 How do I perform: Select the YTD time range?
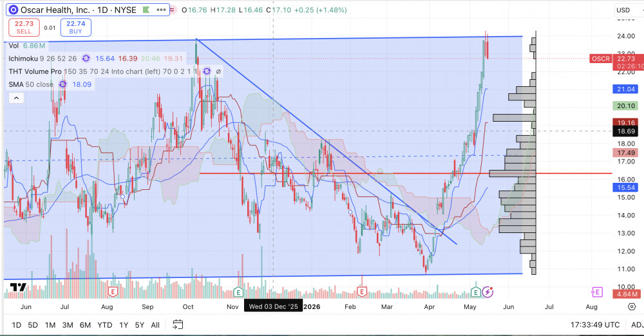point(105,325)
